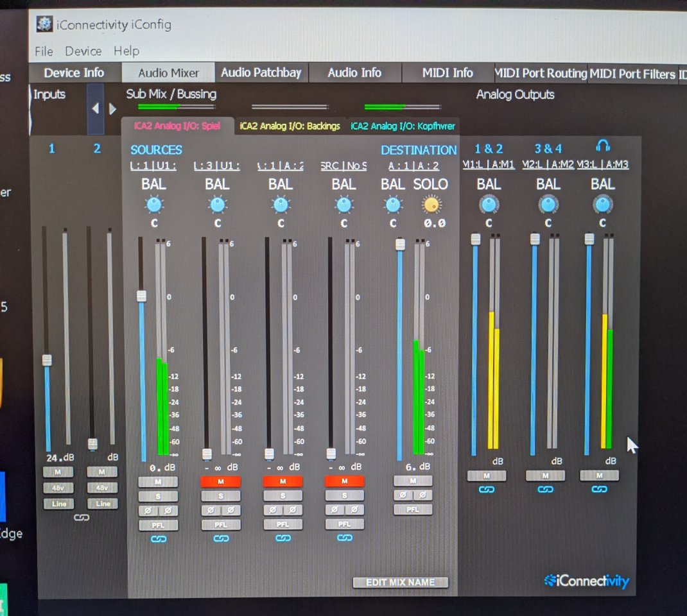This screenshot has width=687, height=616.
Task: Mute input channel 1
Action: pos(58,472)
